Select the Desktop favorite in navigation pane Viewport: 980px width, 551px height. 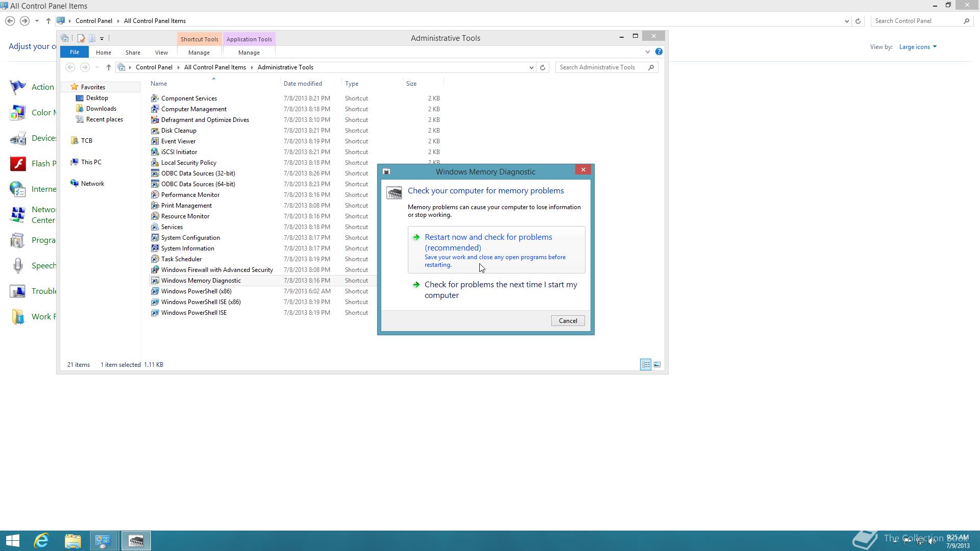tap(97, 98)
